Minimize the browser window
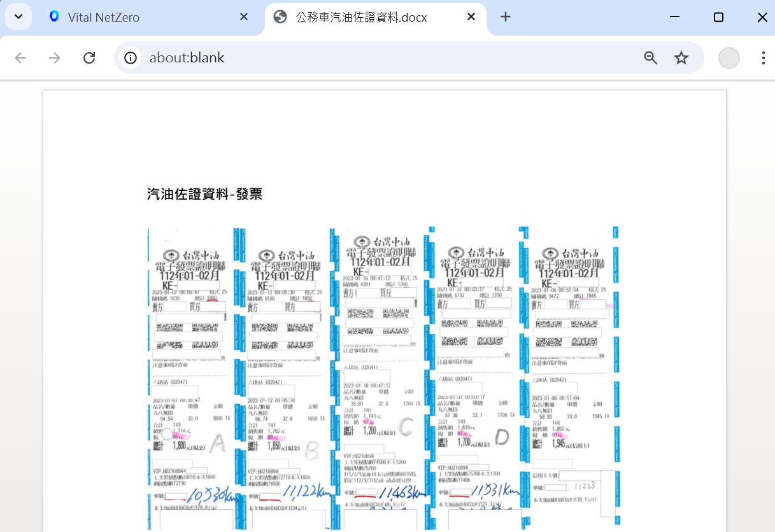This screenshot has width=775, height=532. pos(674,17)
